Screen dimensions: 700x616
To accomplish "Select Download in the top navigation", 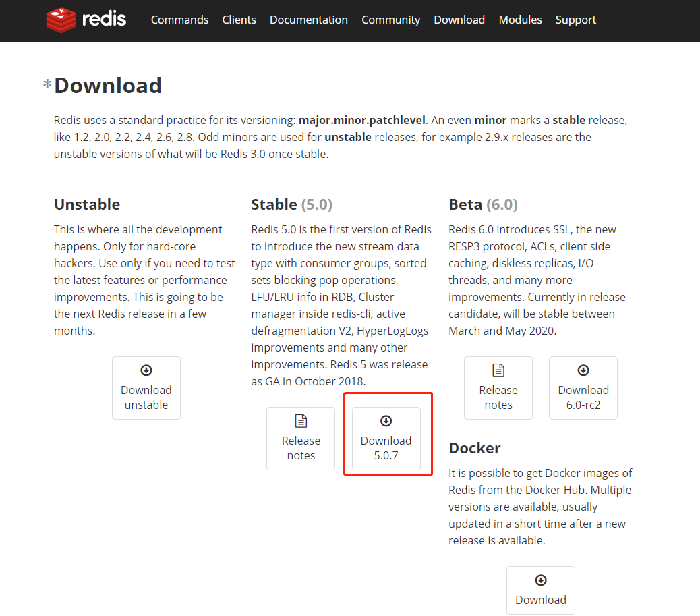I will (459, 20).
